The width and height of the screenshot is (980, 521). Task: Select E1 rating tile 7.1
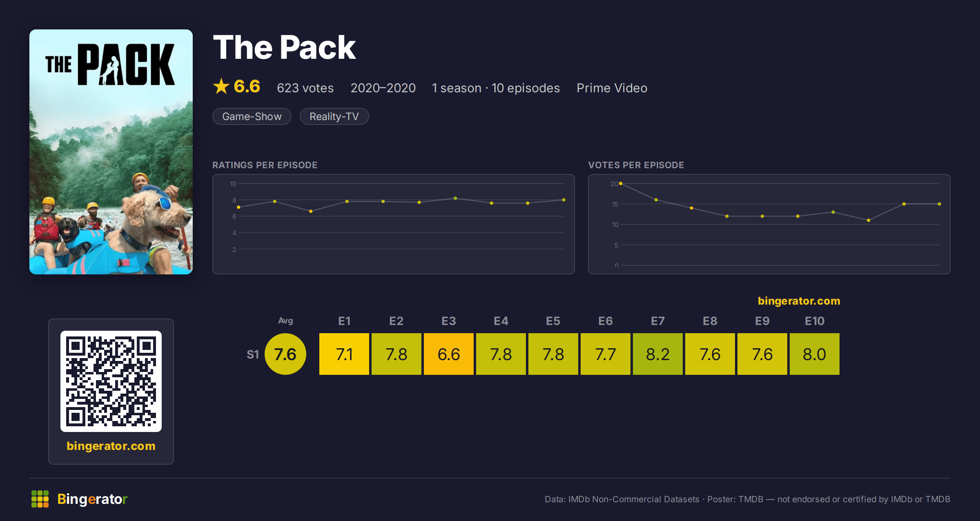[x=344, y=354]
